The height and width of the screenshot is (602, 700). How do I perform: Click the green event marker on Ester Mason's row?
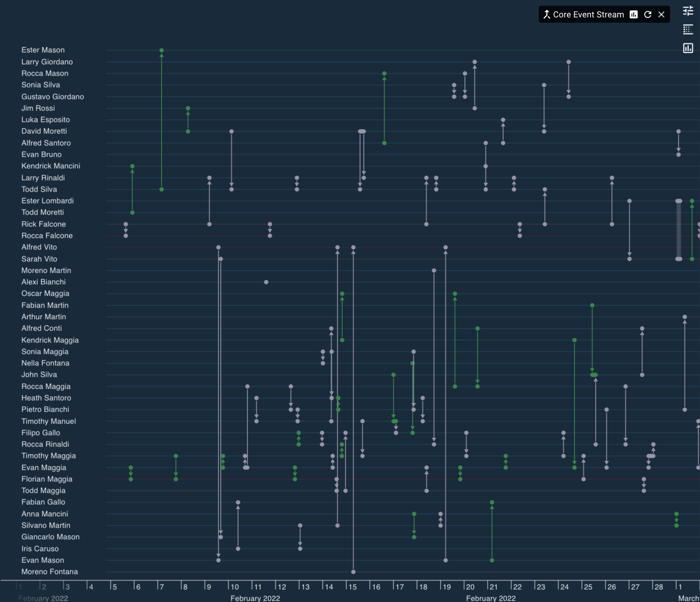(161, 50)
